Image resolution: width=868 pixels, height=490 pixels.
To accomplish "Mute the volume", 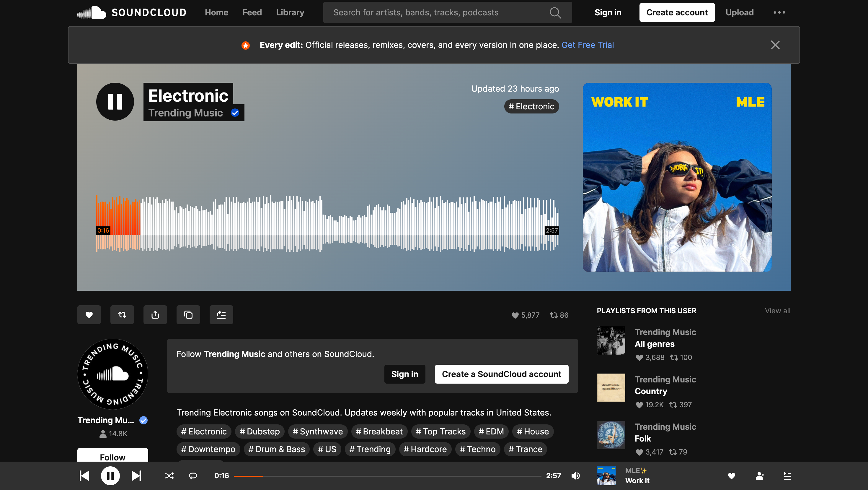I will [x=575, y=476].
